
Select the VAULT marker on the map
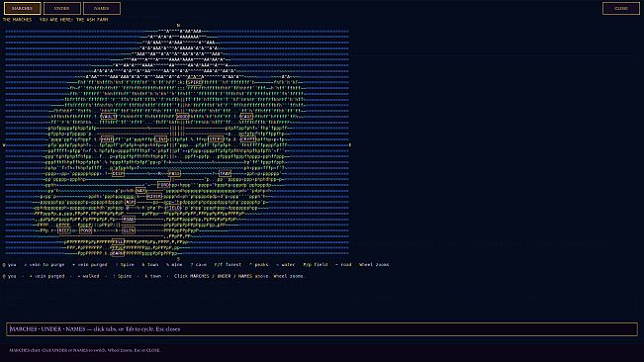(109, 117)
